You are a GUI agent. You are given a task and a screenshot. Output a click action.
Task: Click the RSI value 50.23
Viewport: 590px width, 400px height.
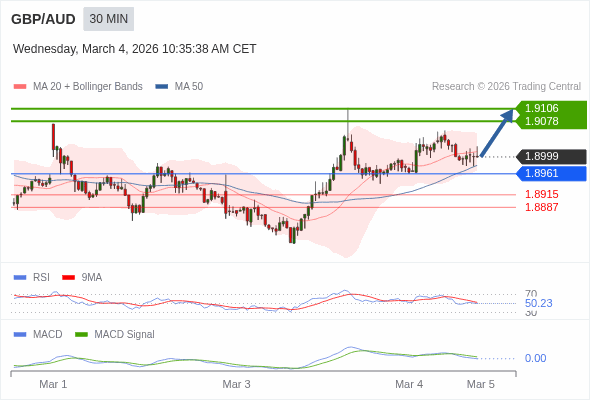pyautogui.click(x=538, y=303)
